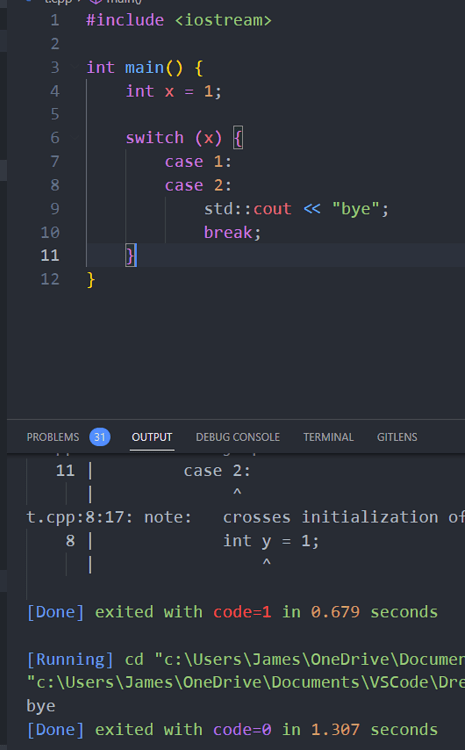Image resolution: width=465 pixels, height=750 pixels.
Task: Click the 'break;' statement
Action: click(x=232, y=232)
